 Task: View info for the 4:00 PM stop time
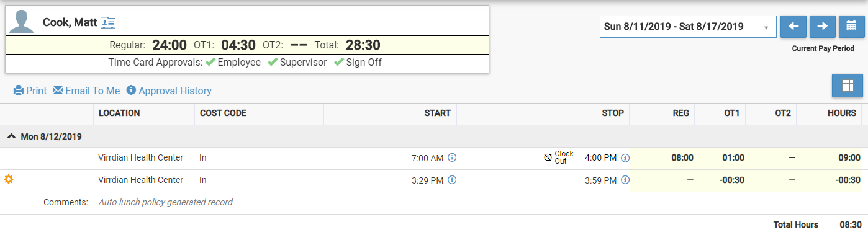click(x=625, y=158)
